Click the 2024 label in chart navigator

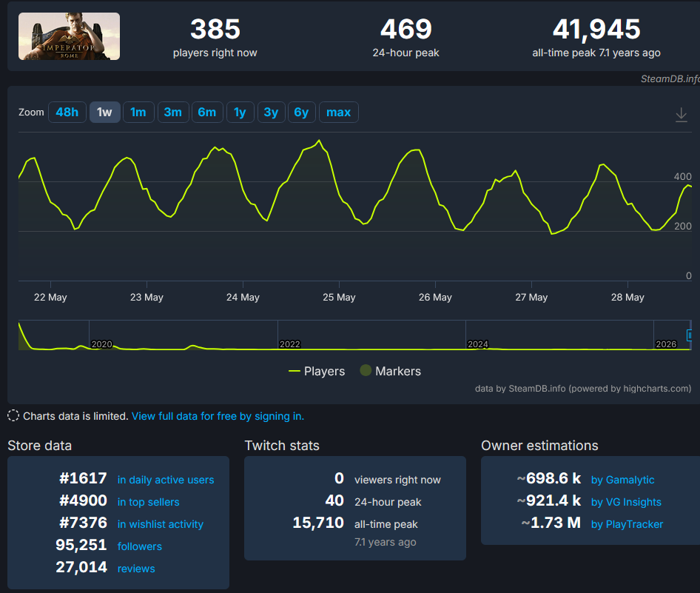[478, 344]
